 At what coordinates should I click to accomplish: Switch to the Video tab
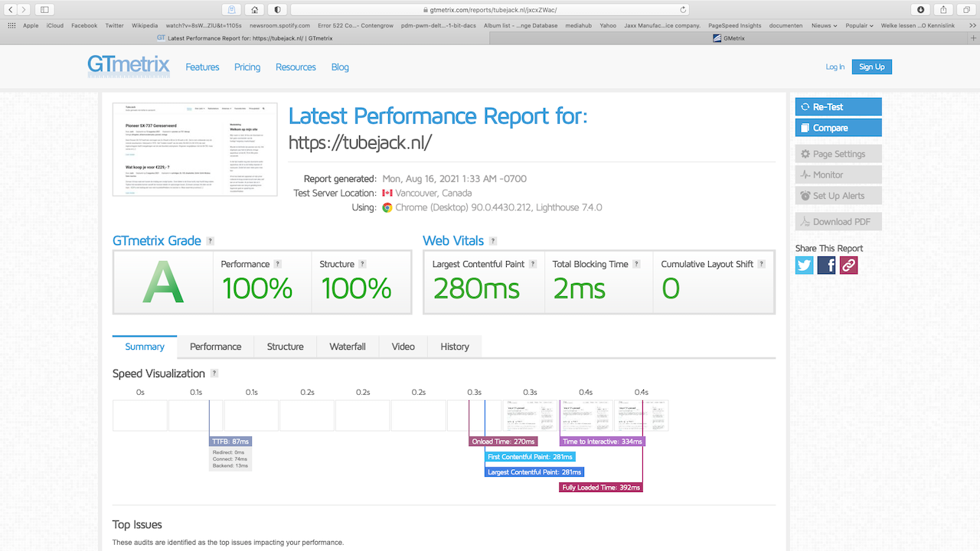403,347
